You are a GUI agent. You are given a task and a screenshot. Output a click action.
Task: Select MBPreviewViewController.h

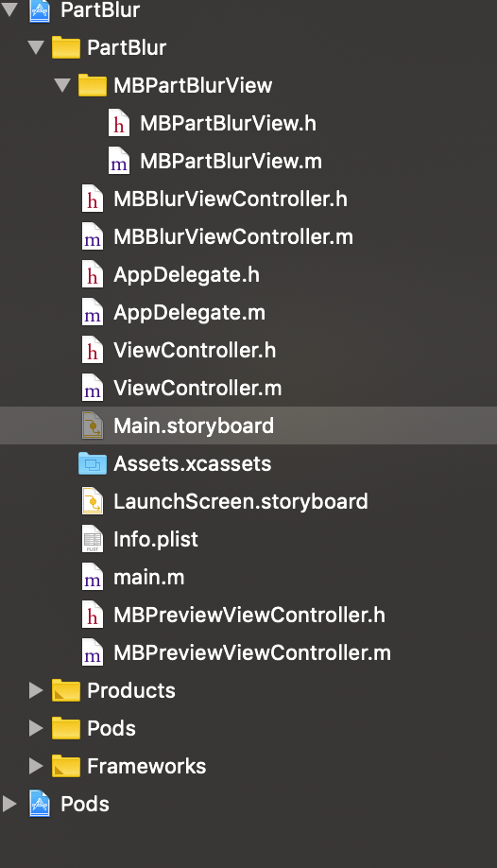[x=249, y=615]
